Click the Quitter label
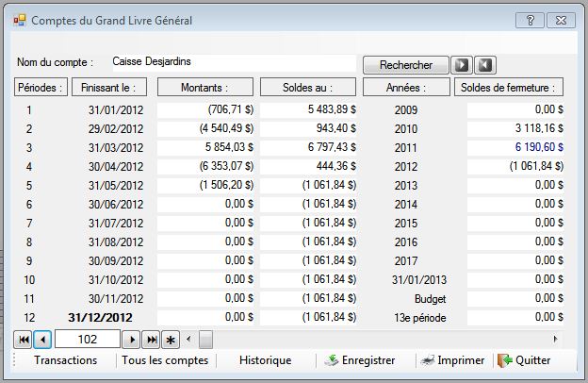 click(x=533, y=360)
